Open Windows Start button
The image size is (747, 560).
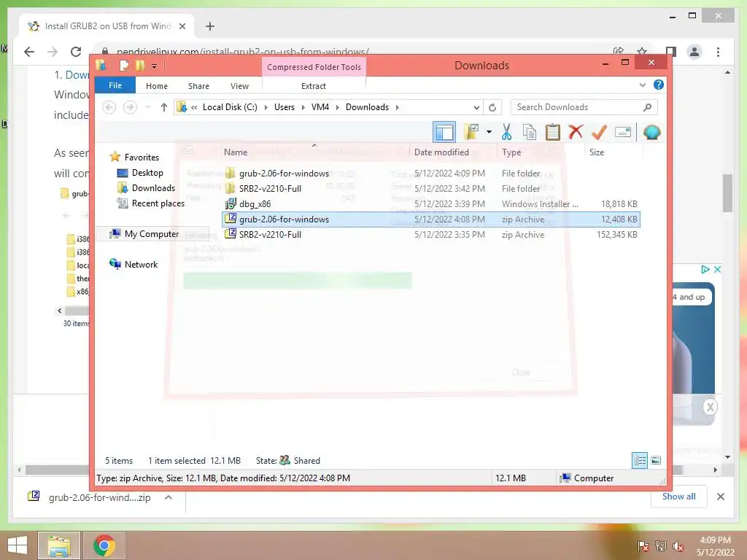pyautogui.click(x=18, y=545)
